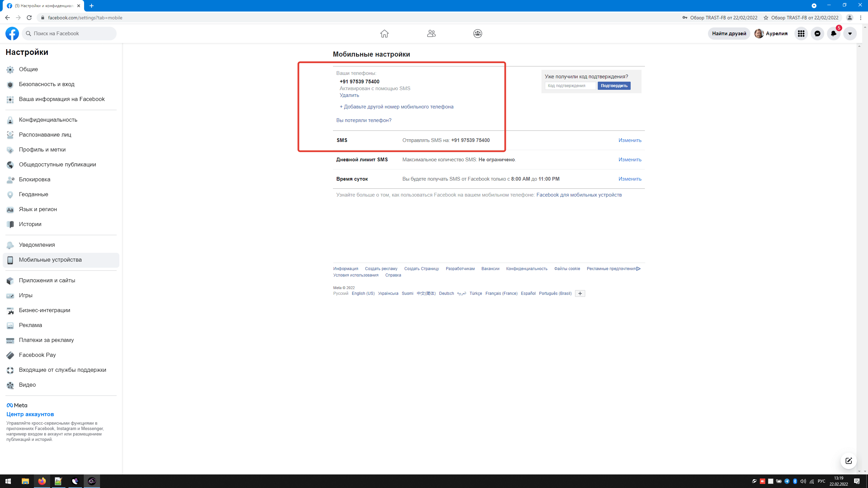
Task: Open Профиль и метки settings
Action: point(61,149)
